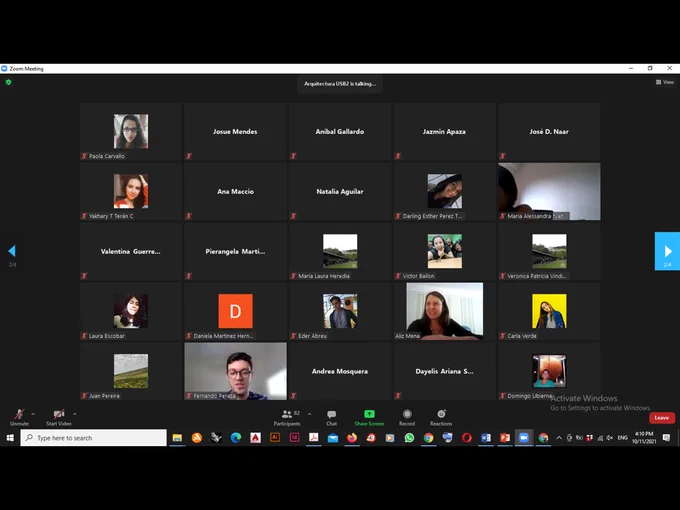The width and height of the screenshot is (680, 510).
Task: Open Opera browser from the taskbar
Action: click(x=467, y=438)
